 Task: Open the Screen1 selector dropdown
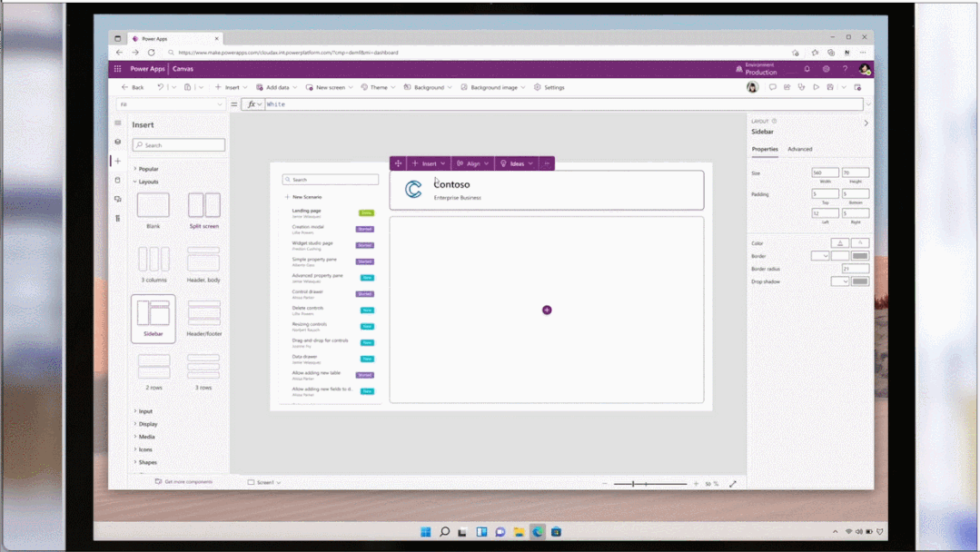coord(264,483)
